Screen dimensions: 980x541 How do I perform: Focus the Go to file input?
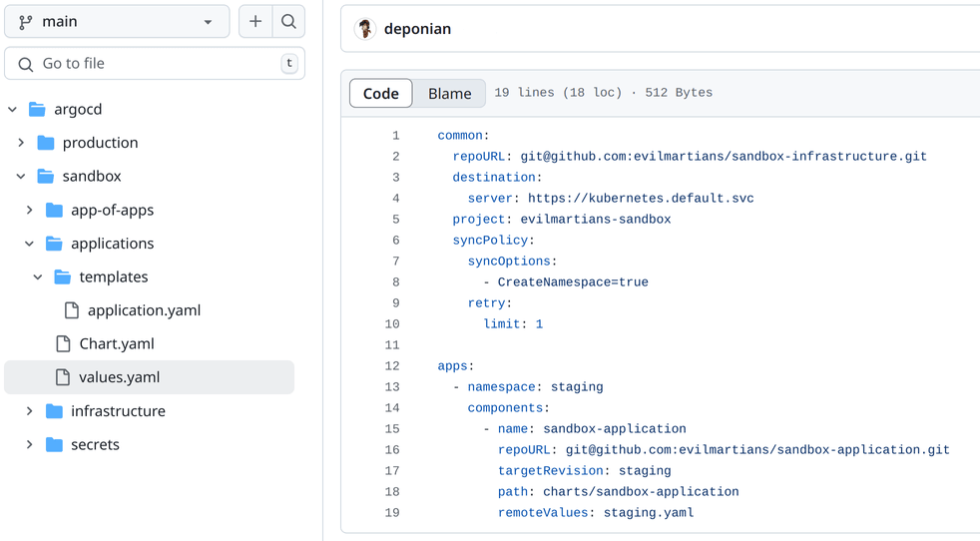coord(155,63)
